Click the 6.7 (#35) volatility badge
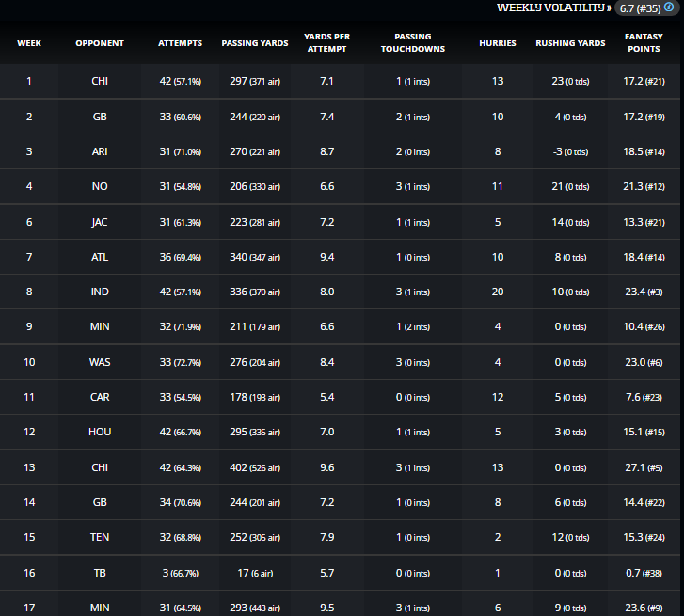The height and width of the screenshot is (616, 684). pos(639,8)
